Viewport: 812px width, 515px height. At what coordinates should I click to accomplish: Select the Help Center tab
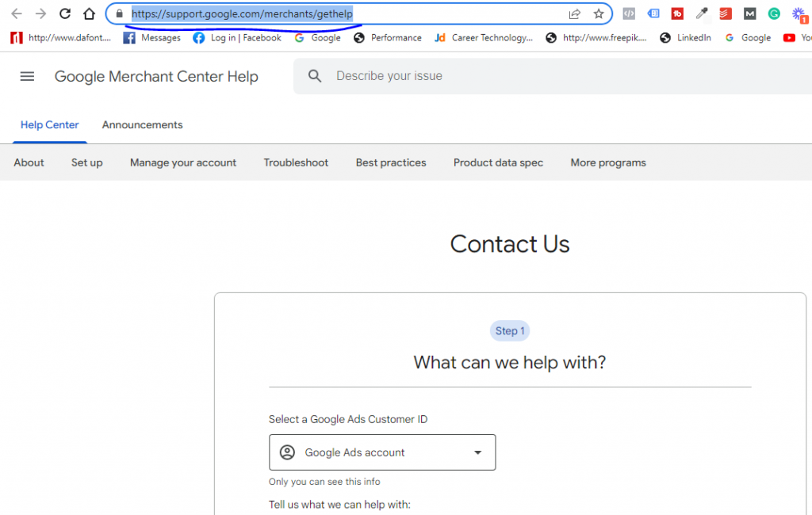pyautogui.click(x=50, y=124)
